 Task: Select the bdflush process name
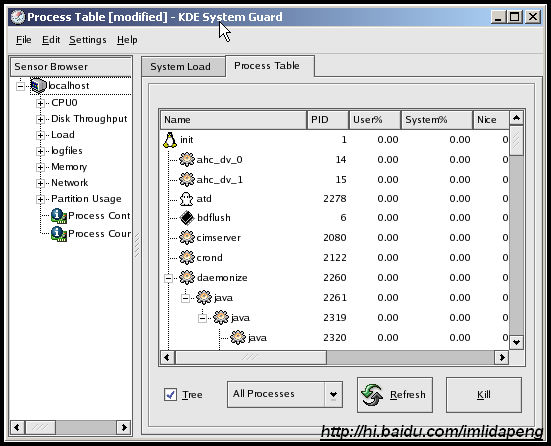(x=214, y=218)
